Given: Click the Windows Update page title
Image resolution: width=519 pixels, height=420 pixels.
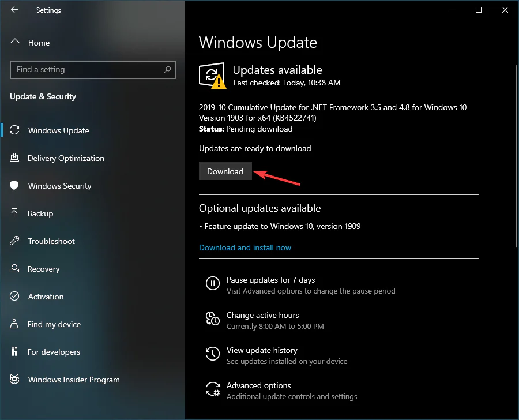Looking at the screenshot, I should pos(258,42).
